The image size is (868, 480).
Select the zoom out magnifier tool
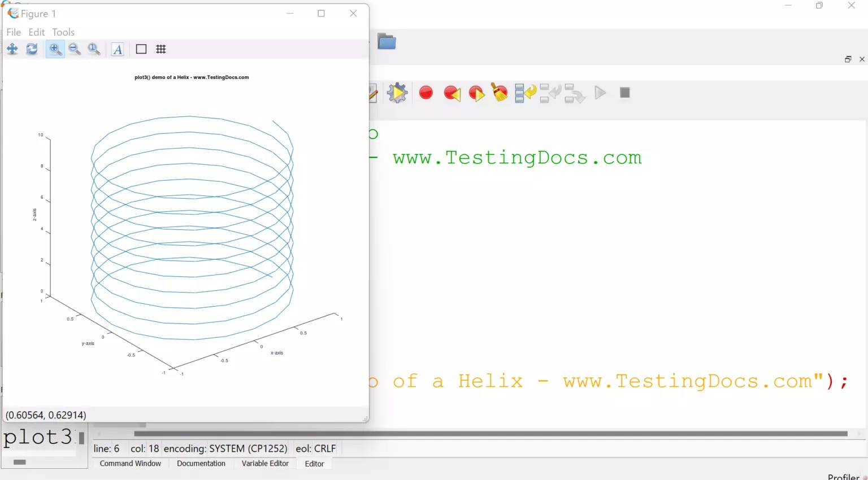[x=75, y=49]
